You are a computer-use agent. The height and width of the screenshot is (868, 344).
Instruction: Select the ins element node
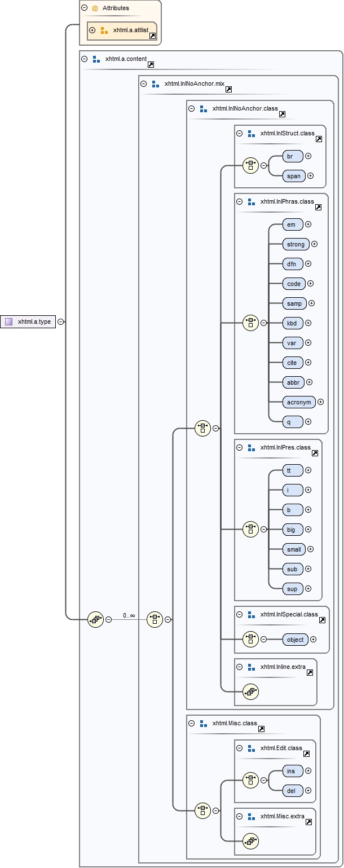(293, 771)
